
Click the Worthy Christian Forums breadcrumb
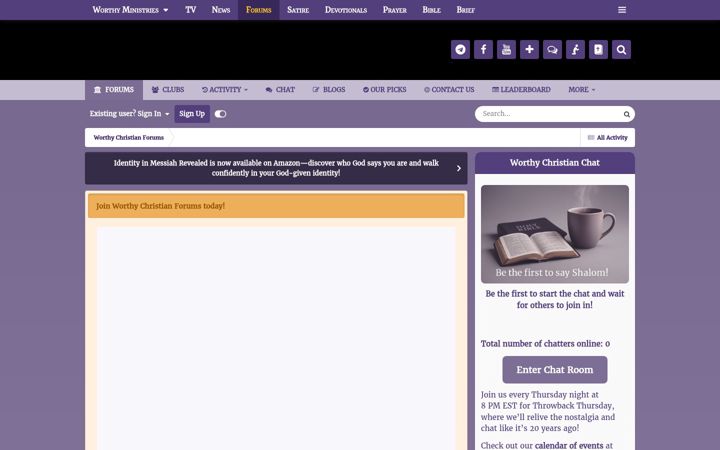[x=129, y=138]
